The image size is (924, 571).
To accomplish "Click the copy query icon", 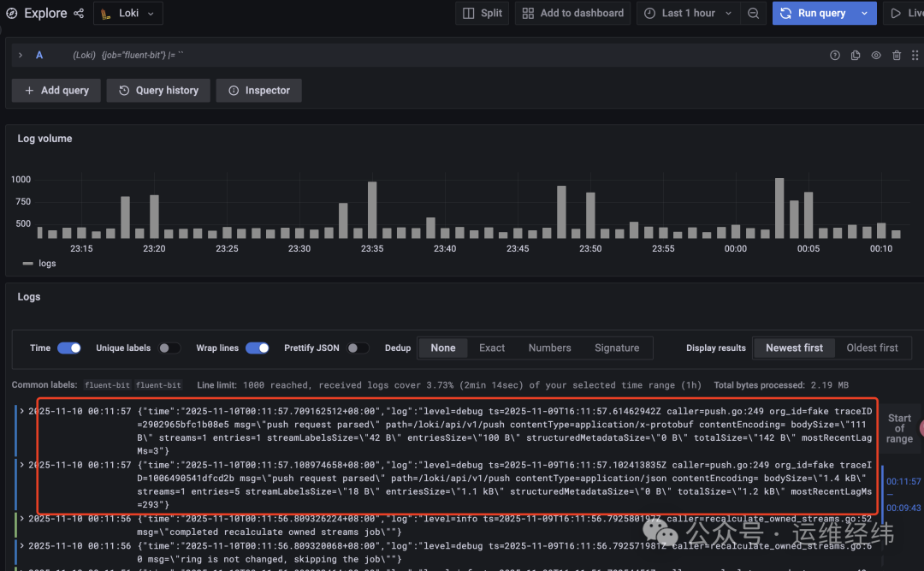I will 855,54.
